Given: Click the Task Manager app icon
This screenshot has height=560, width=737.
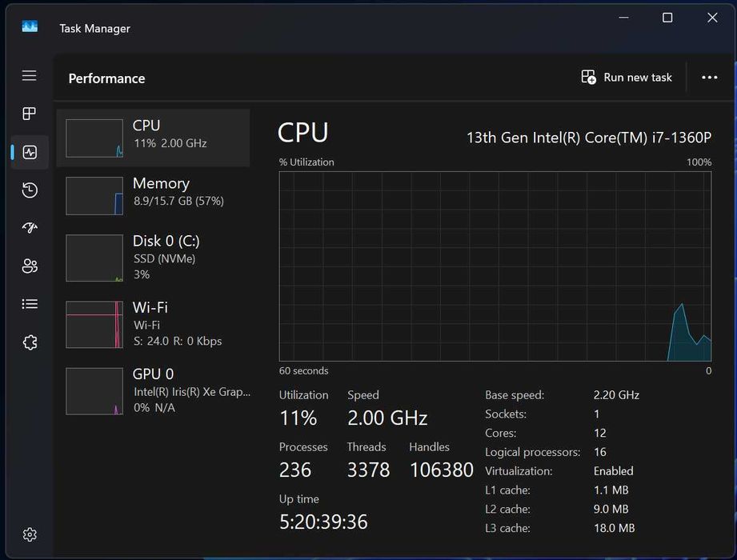Looking at the screenshot, I should [x=30, y=26].
